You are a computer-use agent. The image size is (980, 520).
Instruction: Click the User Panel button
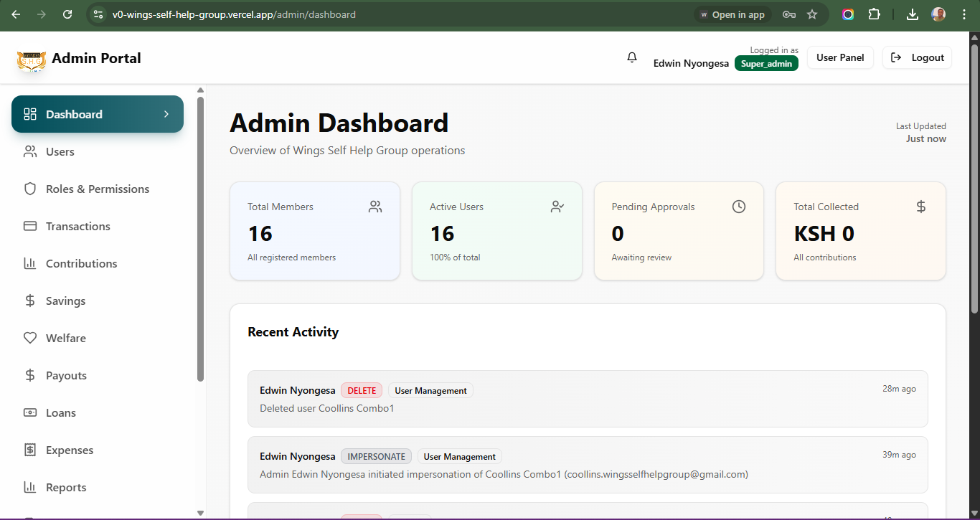tap(840, 57)
